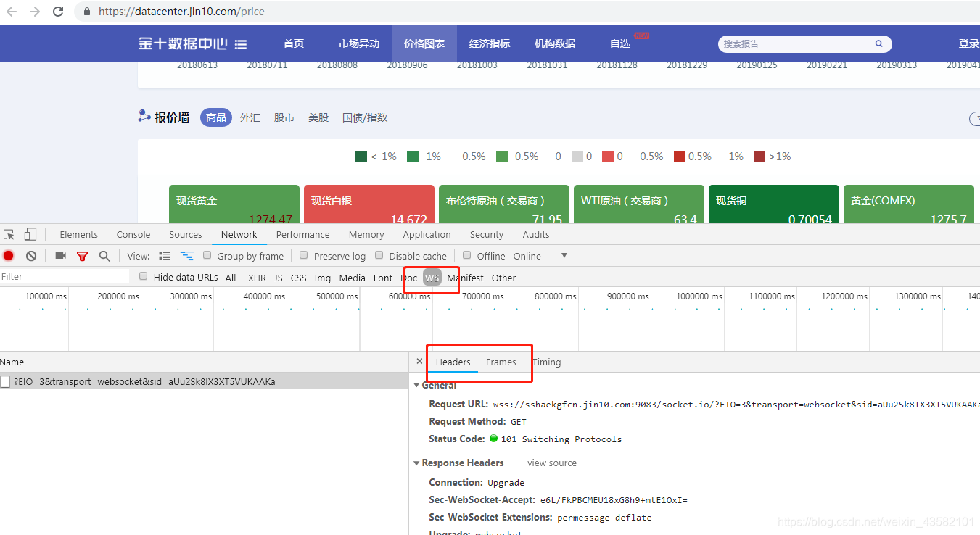Click the 经济指标 navigation item
980x535 pixels.
click(x=490, y=43)
